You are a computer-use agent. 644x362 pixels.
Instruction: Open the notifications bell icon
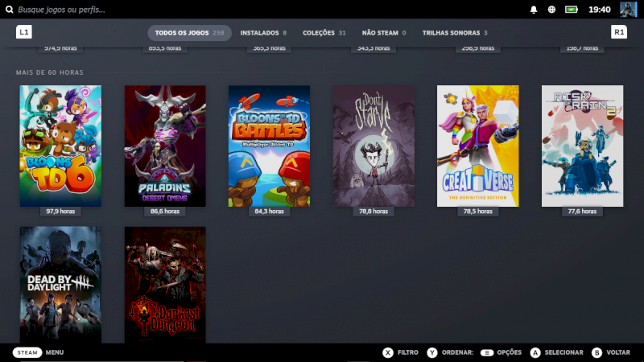coord(534,10)
